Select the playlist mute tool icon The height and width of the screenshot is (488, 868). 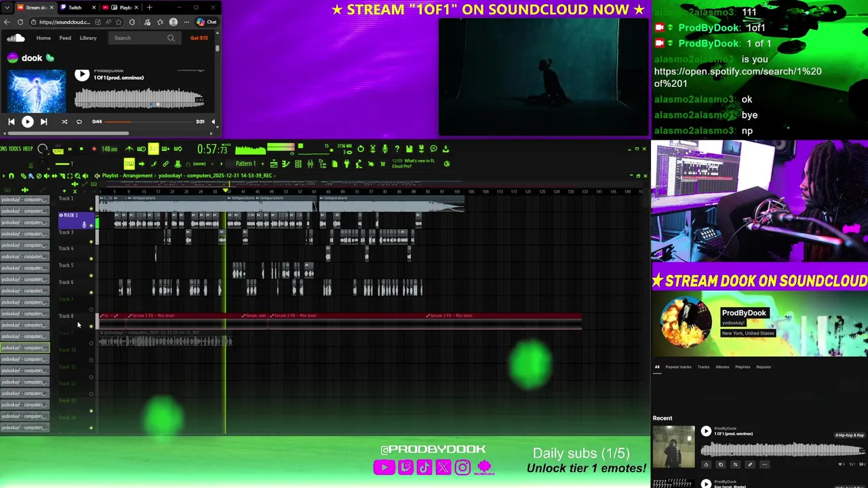pos(46,176)
